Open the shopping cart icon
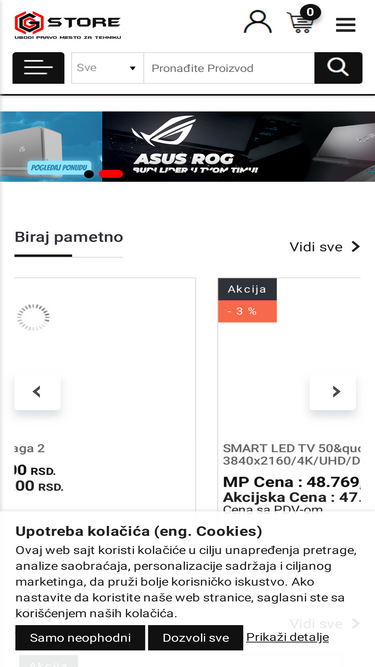 pyautogui.click(x=302, y=21)
